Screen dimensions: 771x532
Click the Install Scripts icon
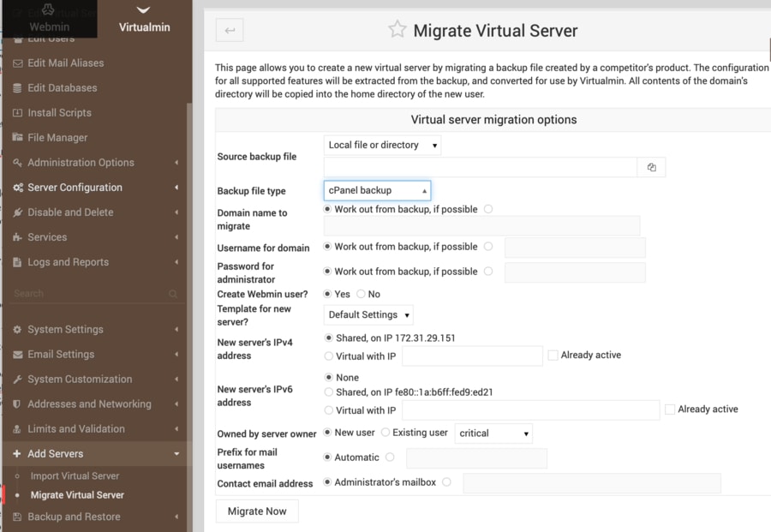point(18,113)
